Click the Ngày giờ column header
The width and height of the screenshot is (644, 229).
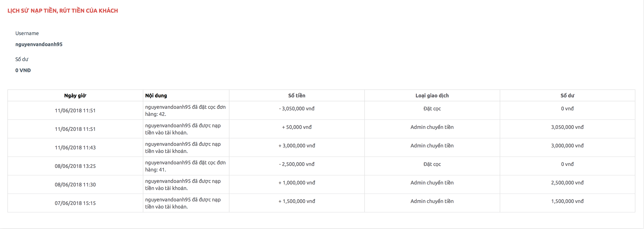click(75, 96)
